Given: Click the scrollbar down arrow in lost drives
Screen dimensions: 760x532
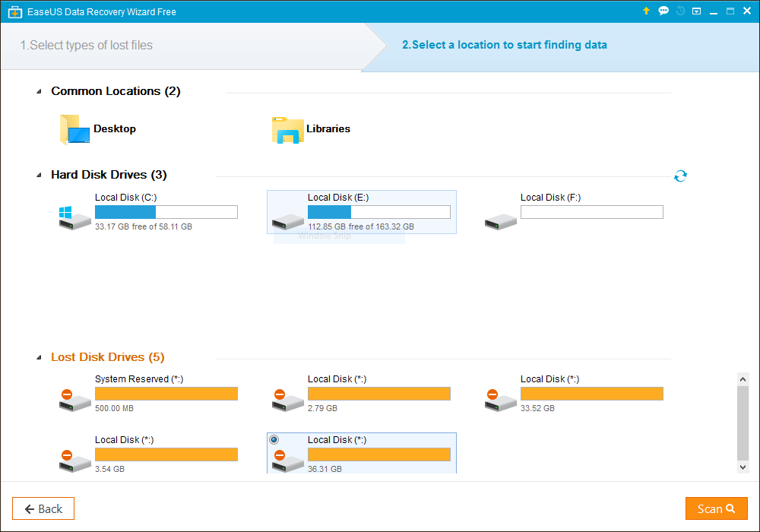Looking at the screenshot, I should [743, 467].
